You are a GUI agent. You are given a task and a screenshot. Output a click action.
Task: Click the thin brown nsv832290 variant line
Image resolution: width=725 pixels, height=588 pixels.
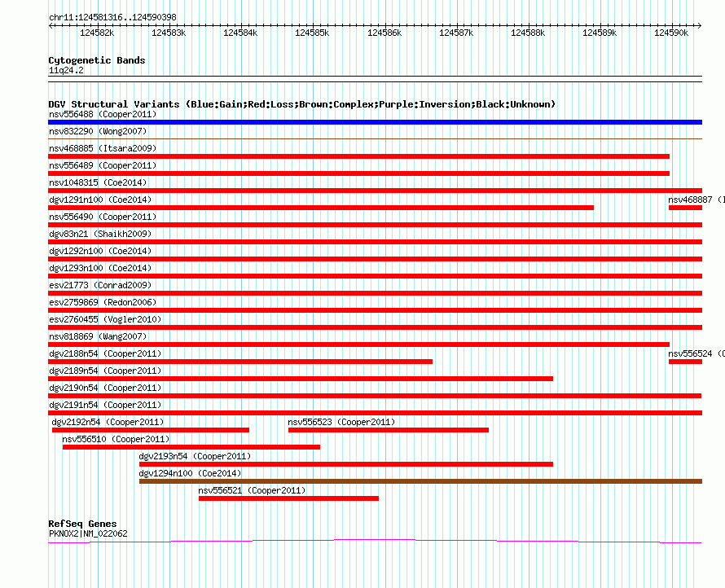click(375, 138)
